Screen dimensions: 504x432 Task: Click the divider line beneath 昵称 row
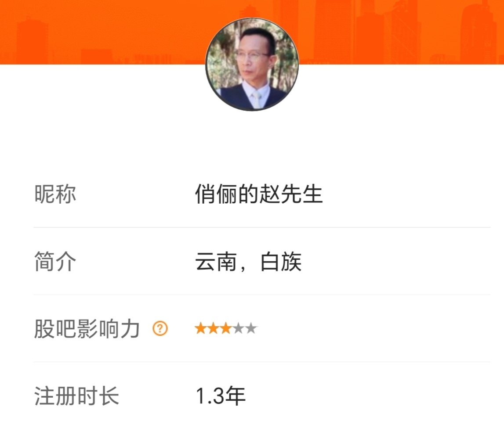tap(262, 227)
